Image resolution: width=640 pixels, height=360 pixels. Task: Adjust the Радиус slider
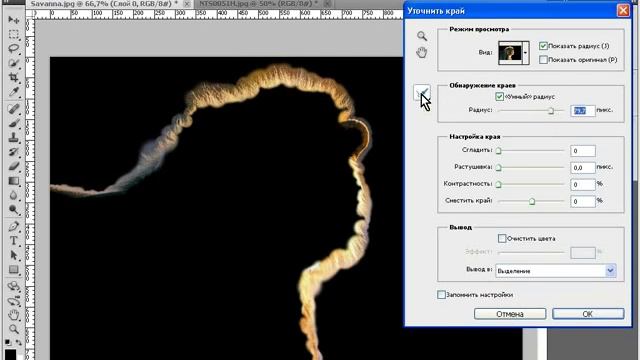click(551, 111)
